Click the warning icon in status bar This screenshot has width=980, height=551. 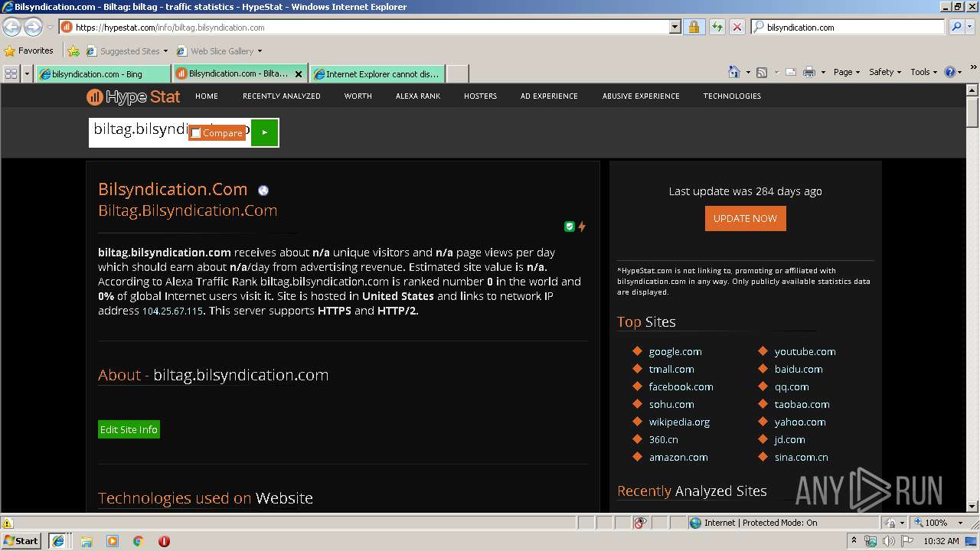(x=8, y=523)
